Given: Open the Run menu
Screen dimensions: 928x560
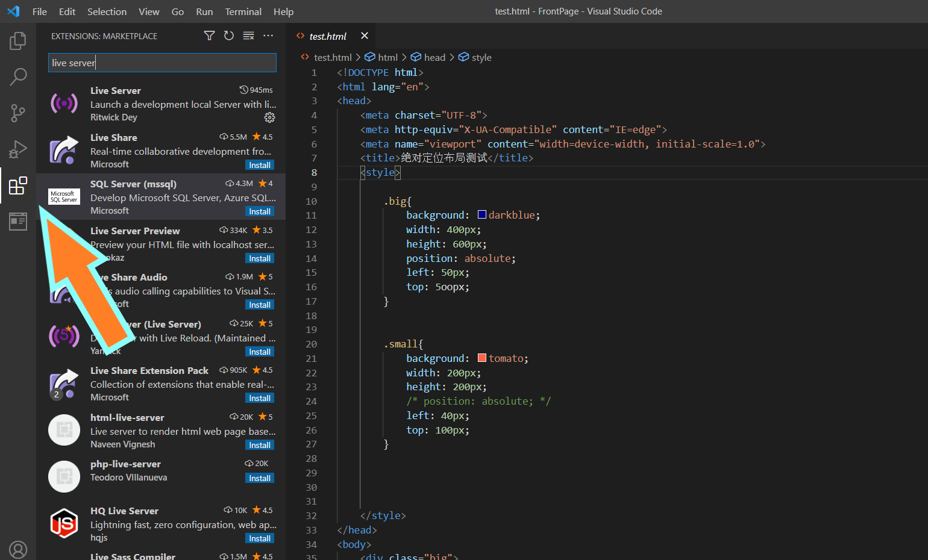Looking at the screenshot, I should tap(204, 11).
